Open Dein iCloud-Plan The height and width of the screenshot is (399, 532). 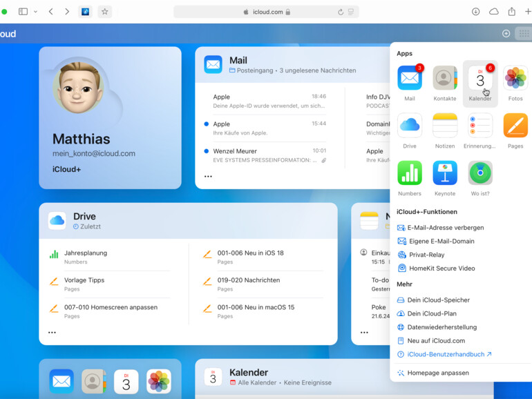coord(427,313)
